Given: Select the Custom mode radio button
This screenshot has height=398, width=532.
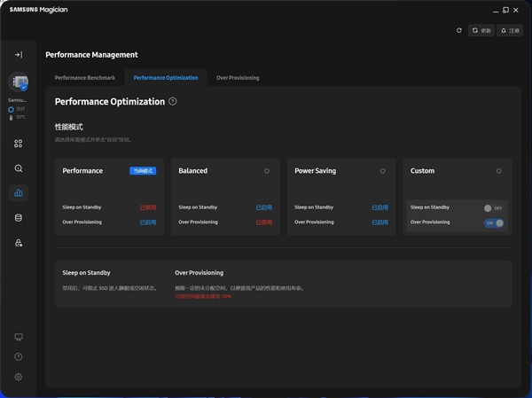Looking at the screenshot, I should (498, 171).
